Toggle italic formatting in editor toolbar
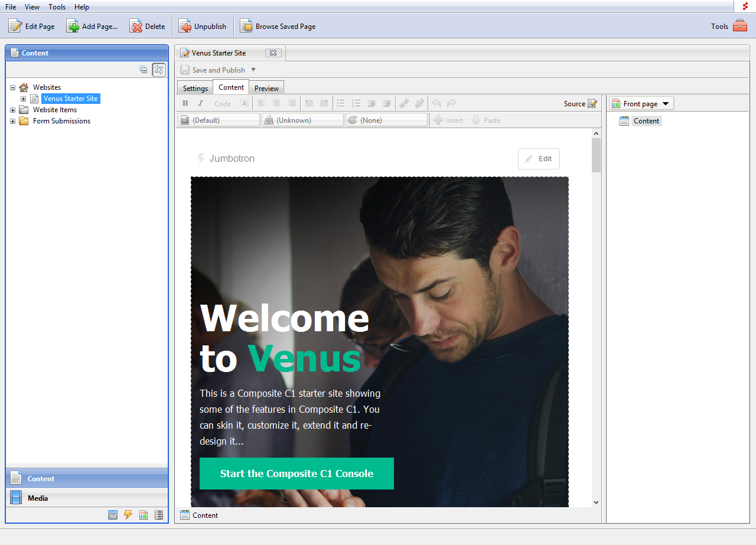 click(x=200, y=103)
